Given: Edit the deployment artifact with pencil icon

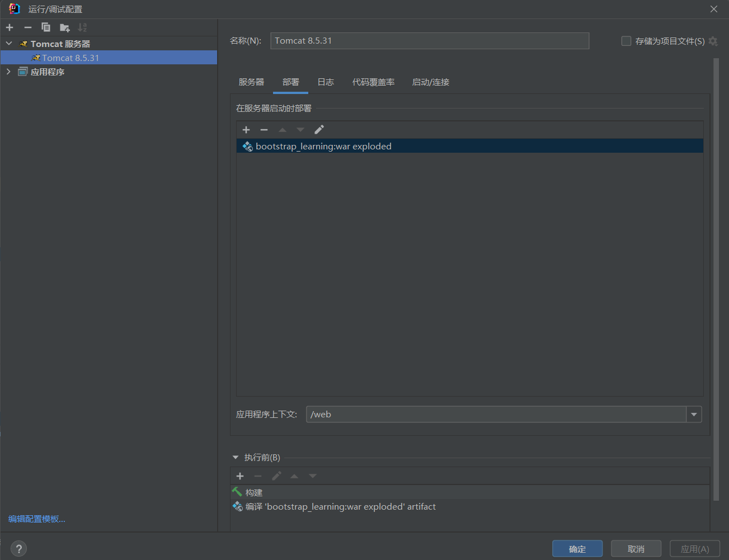Looking at the screenshot, I should click(x=319, y=130).
